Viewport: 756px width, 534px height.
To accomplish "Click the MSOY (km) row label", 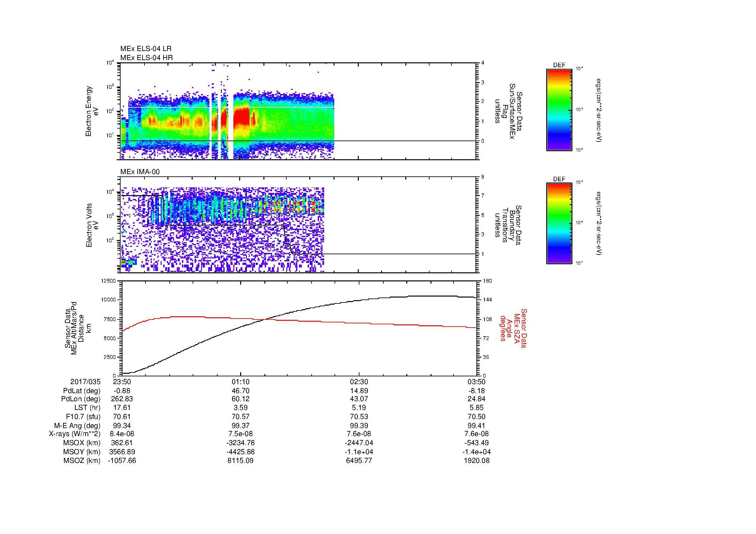I will (82, 452).
